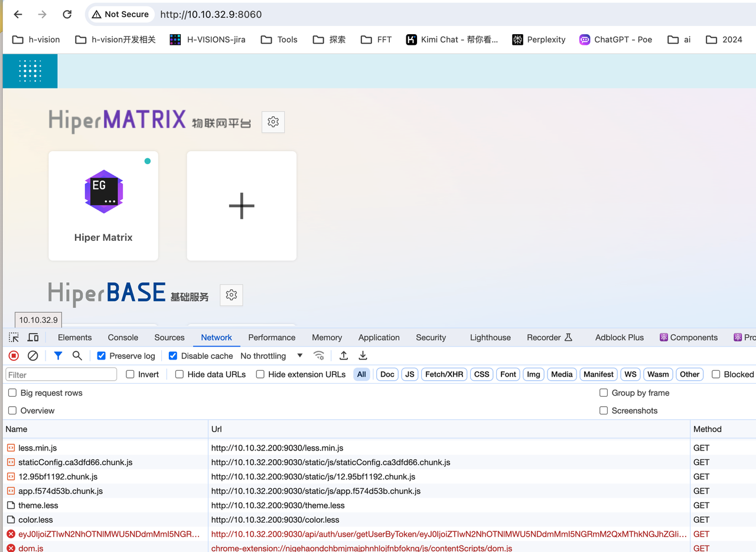Switch to the Elements tab
This screenshot has height=552, width=756.
click(74, 338)
